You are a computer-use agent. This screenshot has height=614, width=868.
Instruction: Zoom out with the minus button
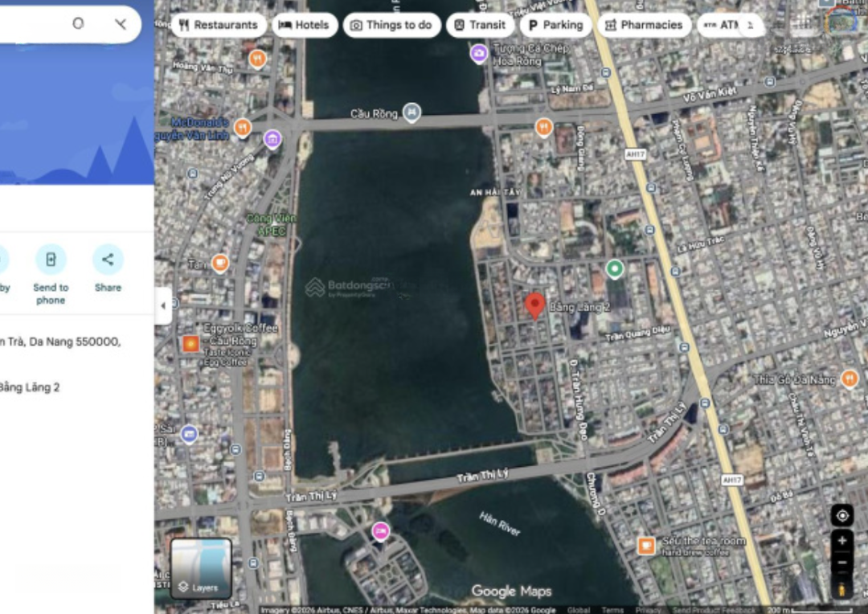pos(841,563)
